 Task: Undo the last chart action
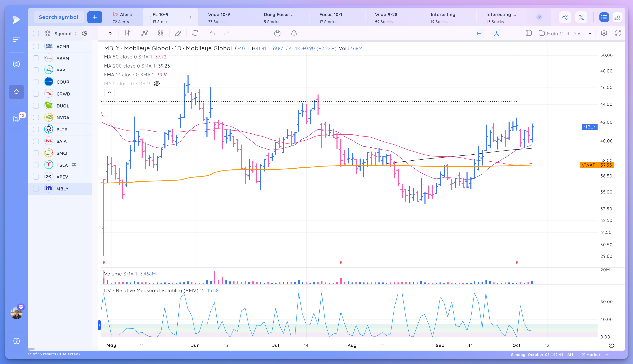pos(212,33)
